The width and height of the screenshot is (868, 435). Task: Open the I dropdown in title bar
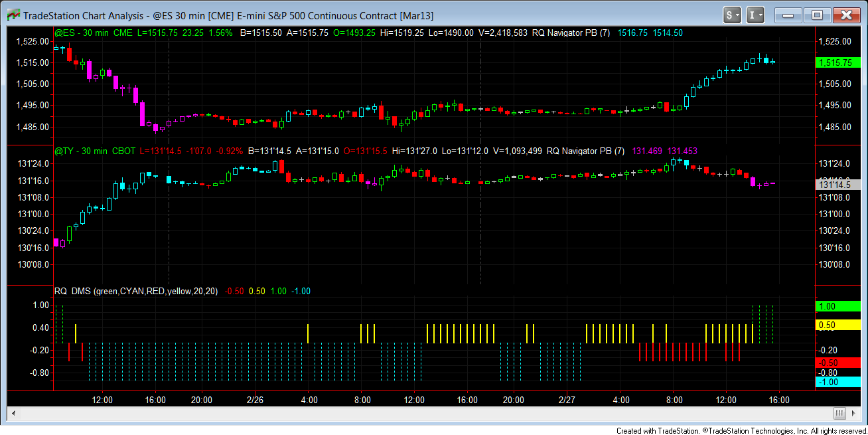756,15
